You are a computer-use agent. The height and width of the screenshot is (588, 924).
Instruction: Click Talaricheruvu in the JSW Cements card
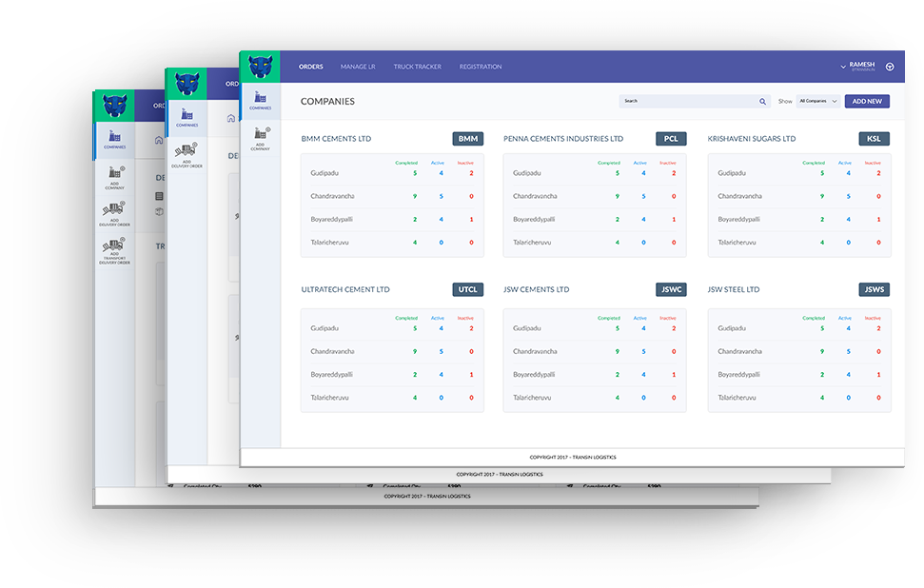click(x=532, y=398)
